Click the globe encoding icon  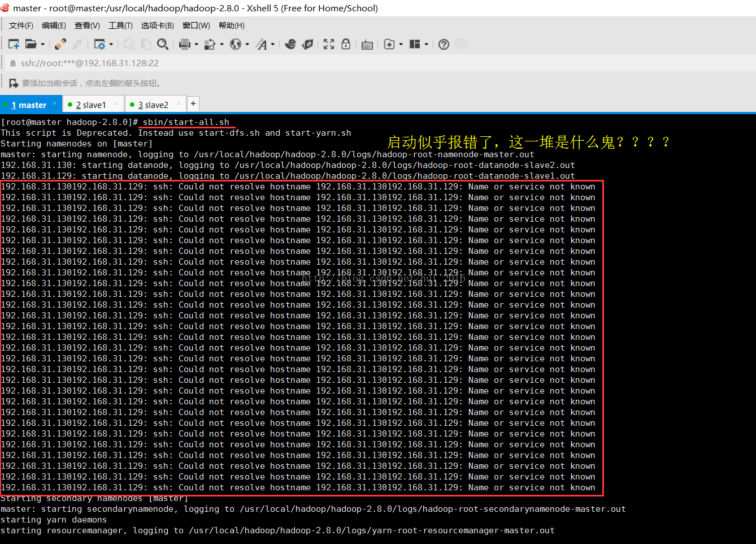point(236,44)
